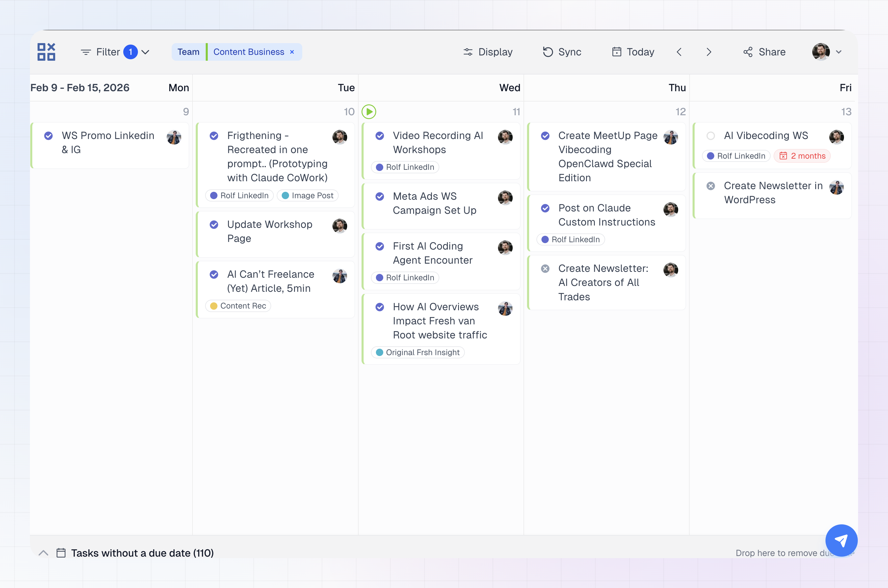Click Rolf LinkedIn tag on Post on Claude task
Viewport: 888px width, 588px height.
[x=570, y=240]
